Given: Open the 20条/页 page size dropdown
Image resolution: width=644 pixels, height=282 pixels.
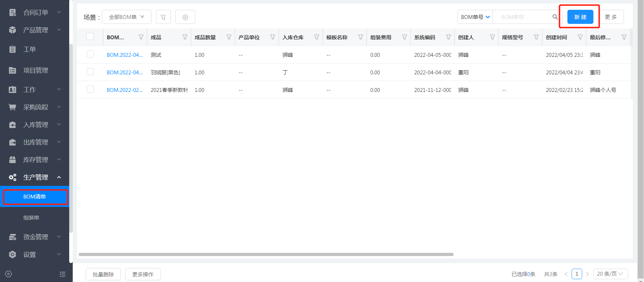Looking at the screenshot, I should pyautogui.click(x=611, y=274).
